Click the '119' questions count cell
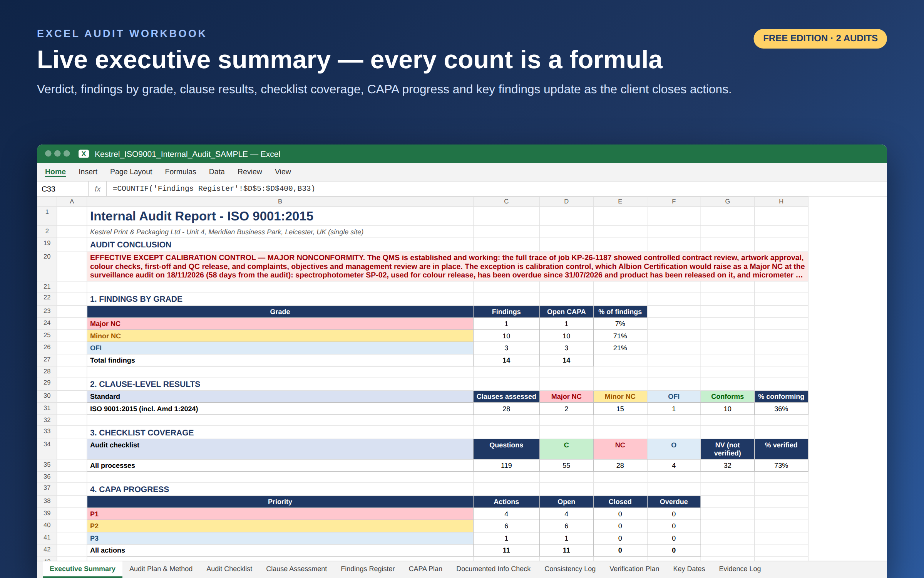924x578 pixels. click(x=506, y=465)
